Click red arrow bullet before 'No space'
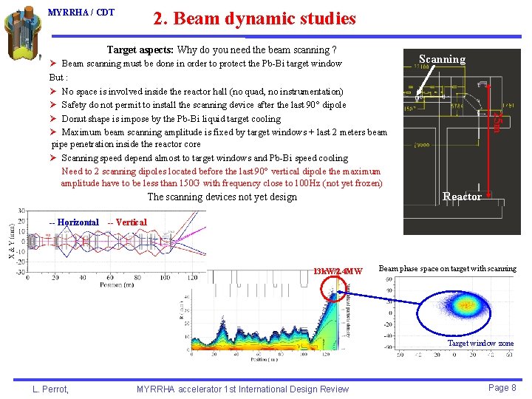The height and width of the screenshot is (399, 532). [53, 91]
